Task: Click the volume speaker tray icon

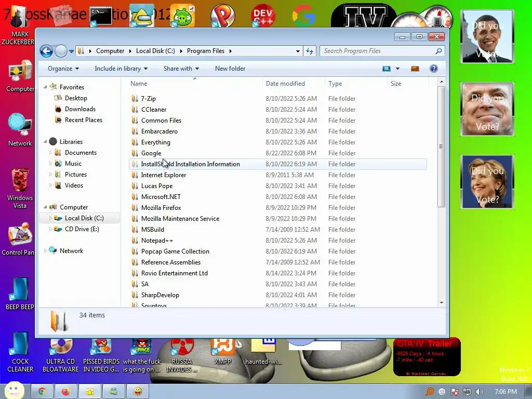Action: pos(479,392)
